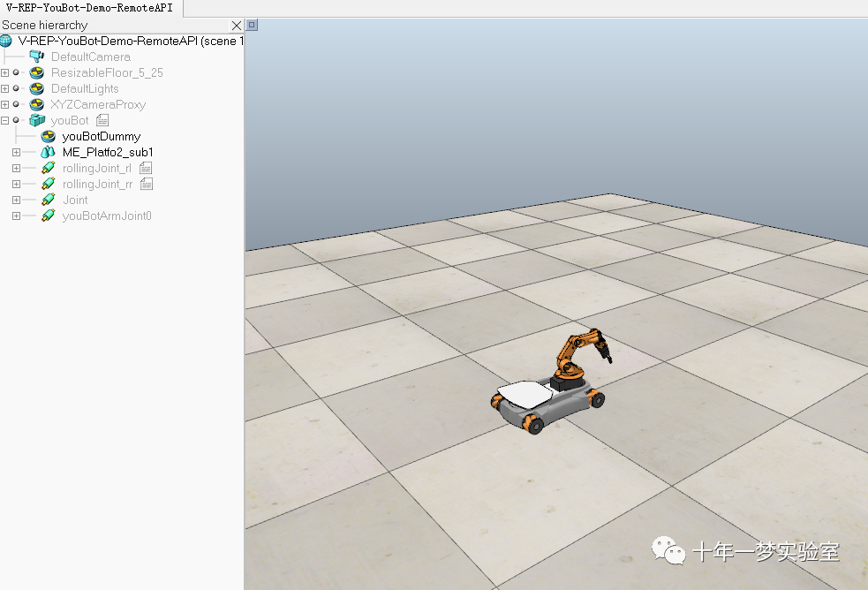Click the DefaultCamera camera icon
This screenshot has height=590, width=868.
36,57
